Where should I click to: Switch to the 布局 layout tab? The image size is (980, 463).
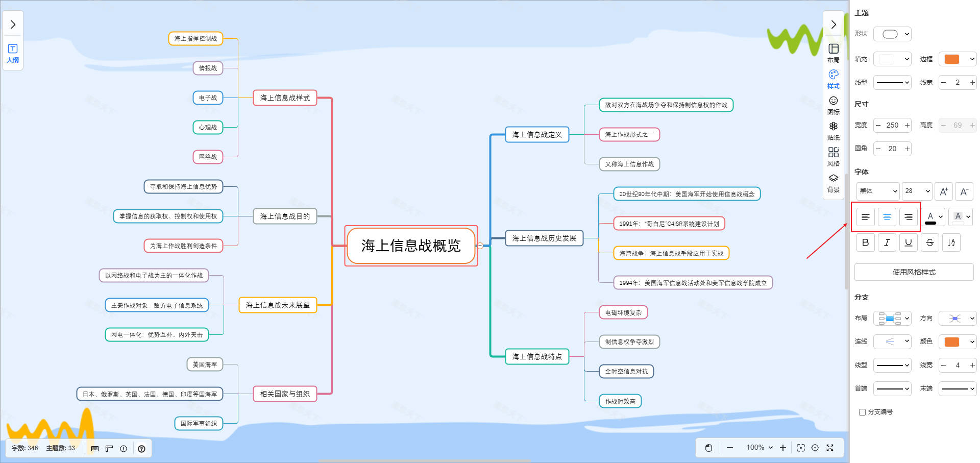point(833,53)
